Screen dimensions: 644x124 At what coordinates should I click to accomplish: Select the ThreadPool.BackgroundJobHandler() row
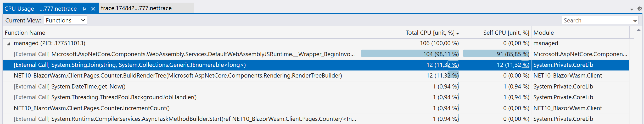316,97
